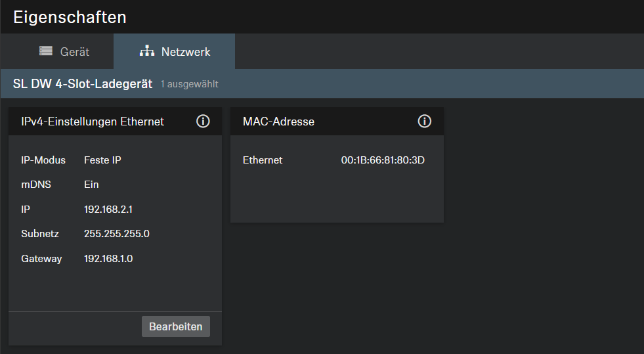Image resolution: width=644 pixels, height=354 pixels.
Task: Click the Gerät tab's list icon
Action: tap(45, 51)
